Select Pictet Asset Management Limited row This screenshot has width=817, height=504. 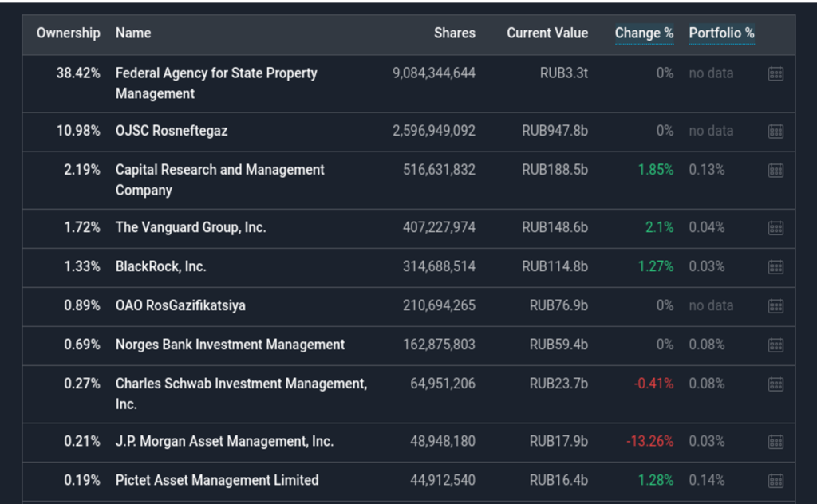click(217, 480)
